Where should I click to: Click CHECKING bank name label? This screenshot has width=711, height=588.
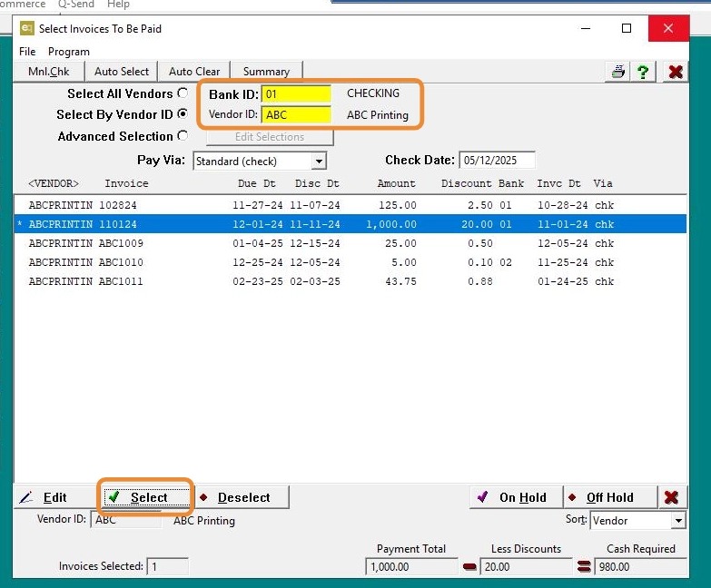373,93
